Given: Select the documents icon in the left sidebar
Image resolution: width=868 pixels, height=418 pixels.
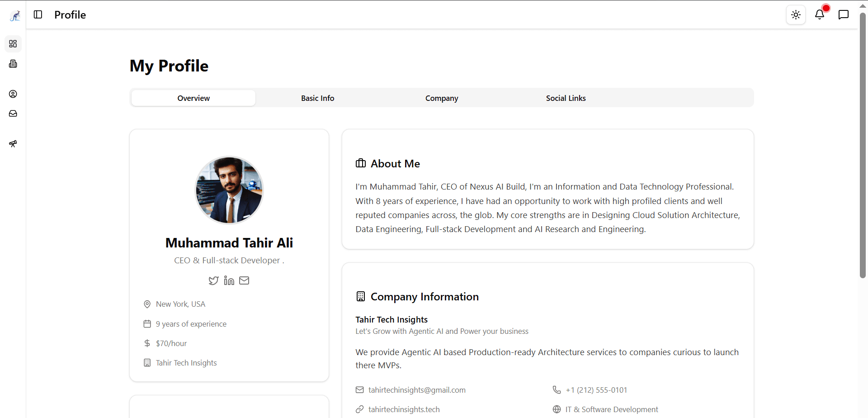Looking at the screenshot, I should coord(13,63).
